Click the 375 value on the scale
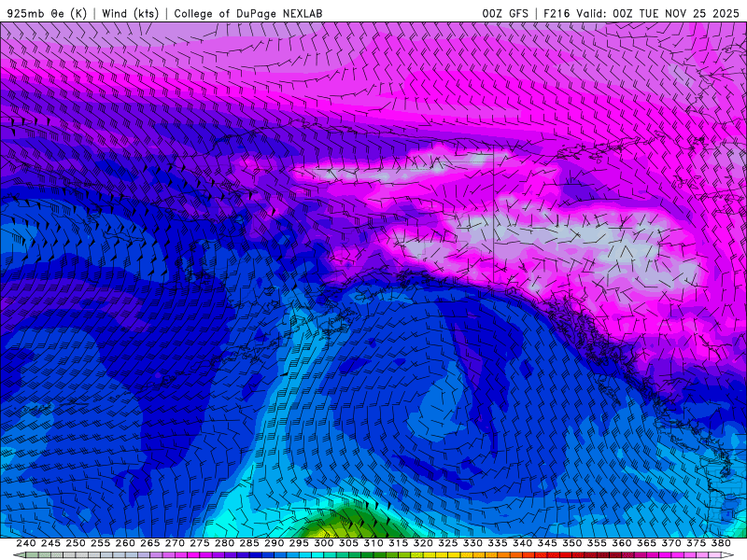The image size is (747, 560). point(696,543)
